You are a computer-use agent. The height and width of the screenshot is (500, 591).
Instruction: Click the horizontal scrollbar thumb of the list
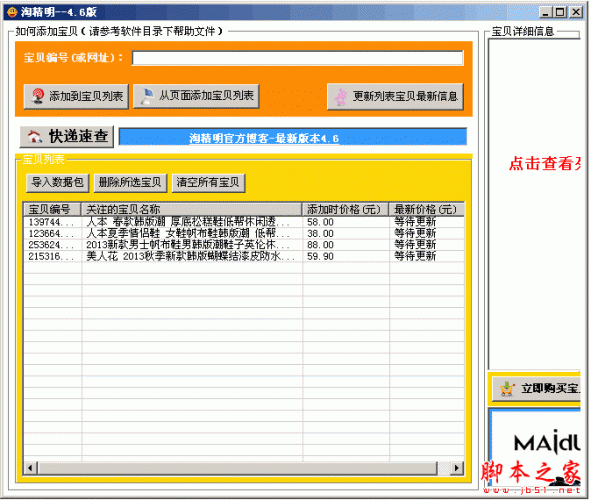[237, 468]
